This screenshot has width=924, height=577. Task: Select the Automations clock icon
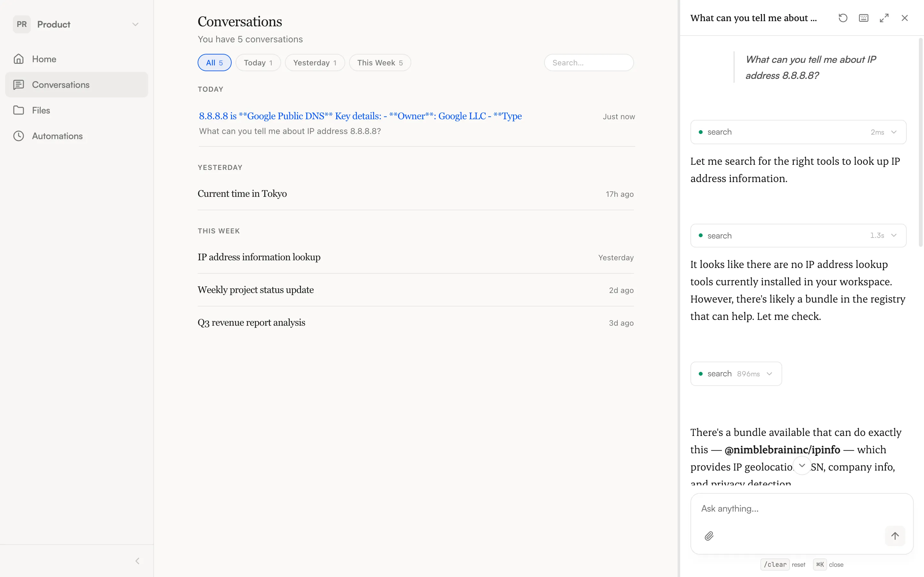[x=19, y=136]
